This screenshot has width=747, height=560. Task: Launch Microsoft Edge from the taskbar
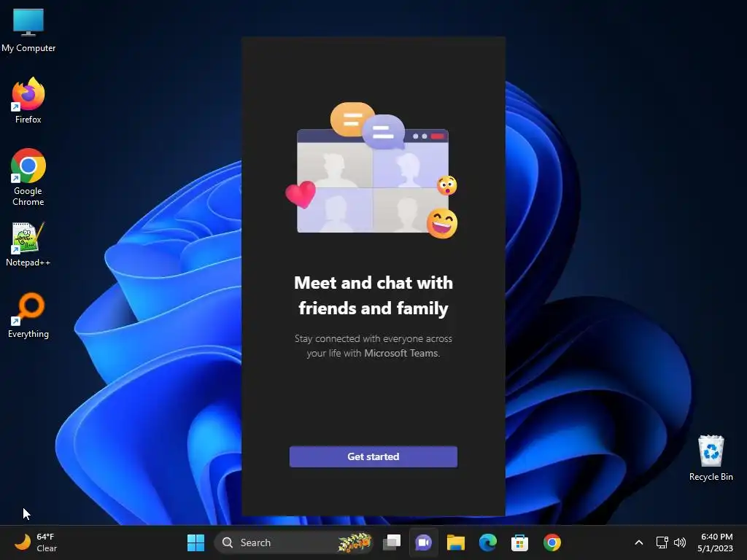(x=487, y=542)
